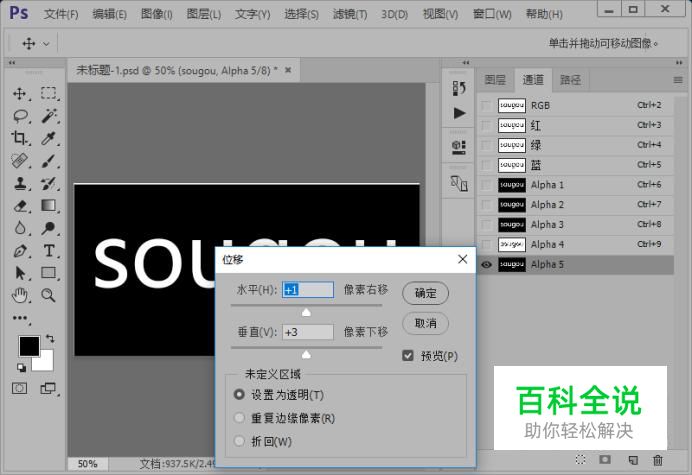This screenshot has height=475, width=692.
Task: Show the RGB channel
Action: click(486, 106)
